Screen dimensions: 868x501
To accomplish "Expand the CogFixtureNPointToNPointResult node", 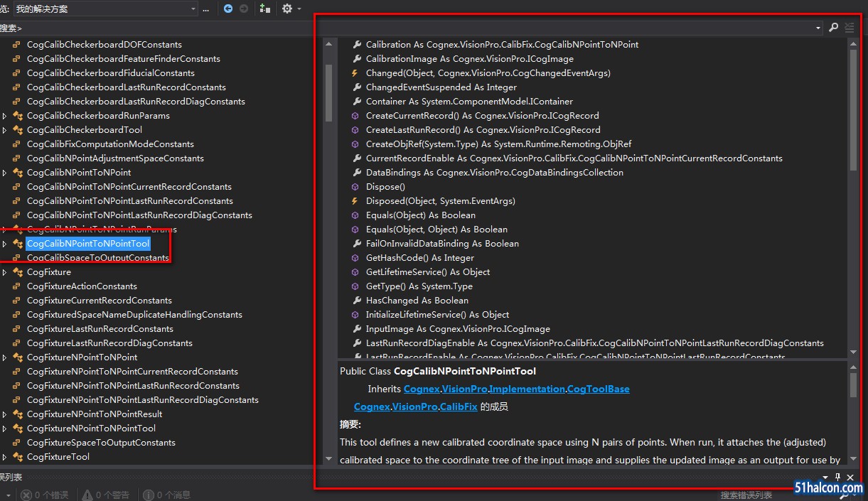I will 5,414.
